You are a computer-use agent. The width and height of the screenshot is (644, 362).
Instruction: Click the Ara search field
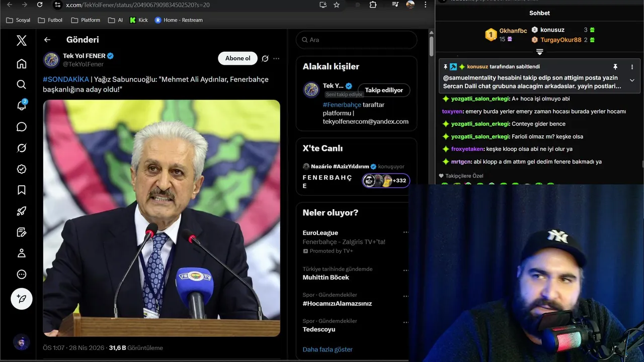(x=356, y=40)
